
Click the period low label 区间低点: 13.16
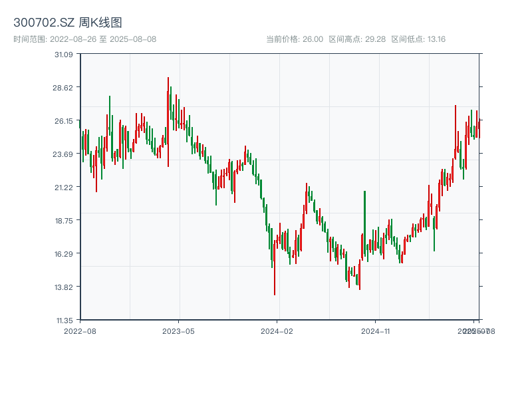tap(418, 39)
